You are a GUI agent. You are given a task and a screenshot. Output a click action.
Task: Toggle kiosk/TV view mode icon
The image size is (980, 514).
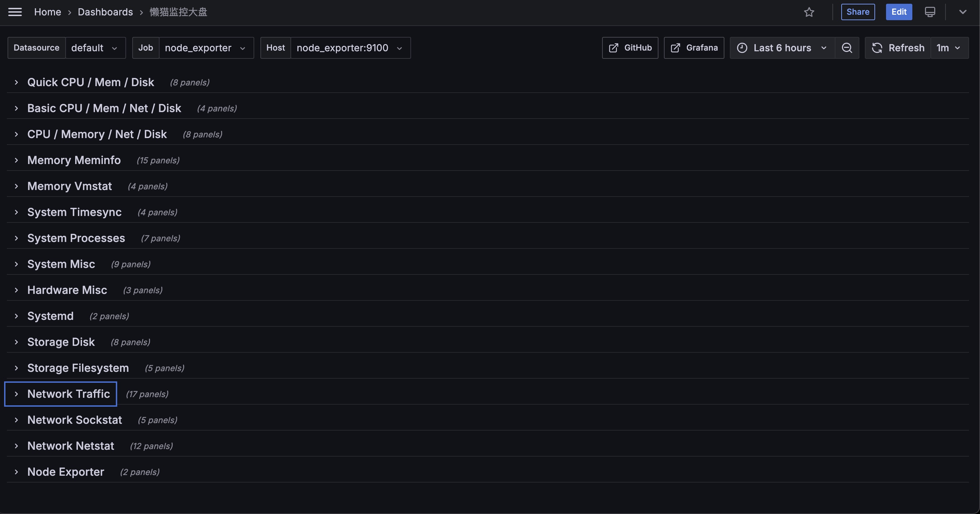(x=930, y=12)
